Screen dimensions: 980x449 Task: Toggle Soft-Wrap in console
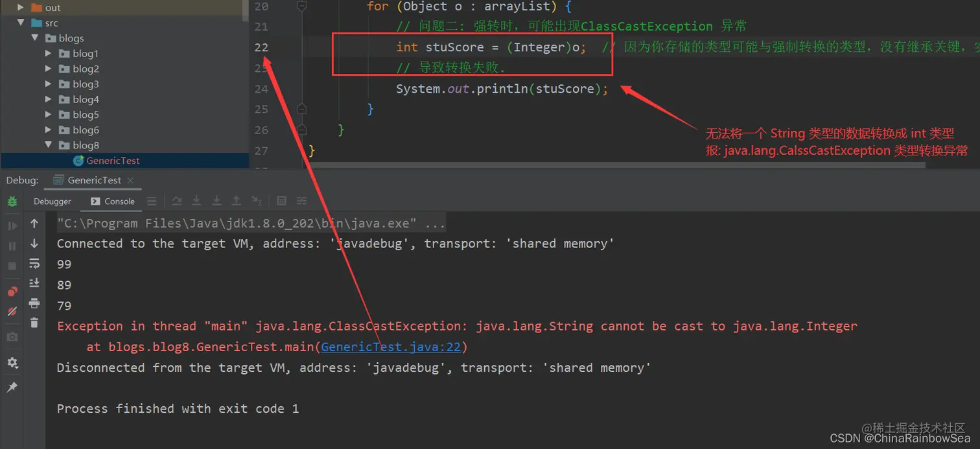point(34,263)
